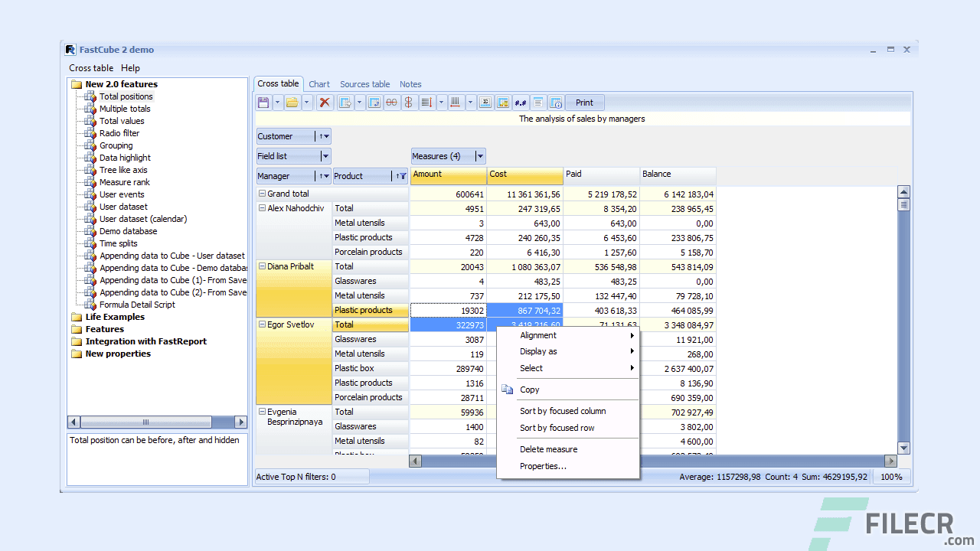The width and height of the screenshot is (980, 551).
Task: Open the #.# number format icon
Action: click(x=519, y=102)
